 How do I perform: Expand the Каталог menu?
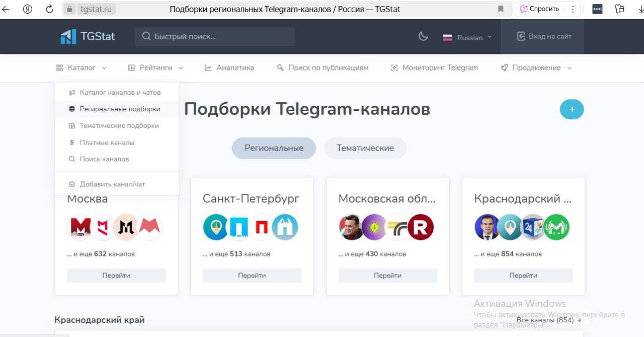click(81, 68)
